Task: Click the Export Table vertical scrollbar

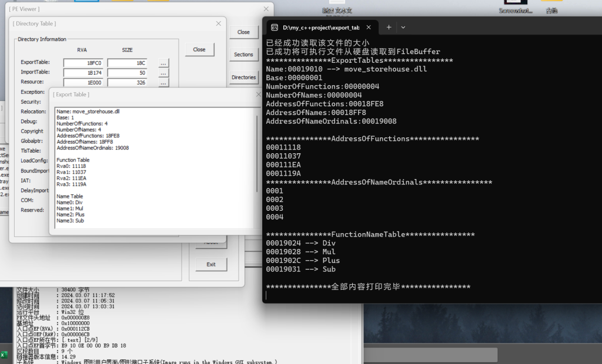Action: (257, 153)
